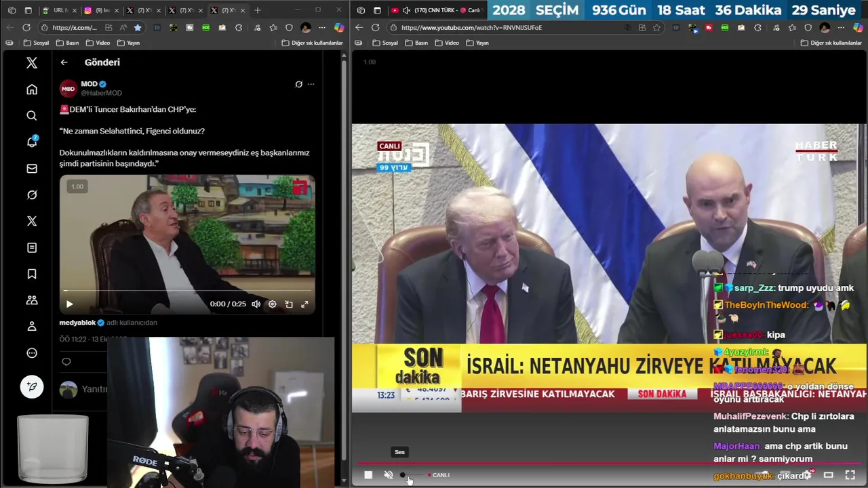Image resolution: width=868 pixels, height=488 pixels.
Task: Open Sosyal bookmarks folder in left browser
Action: [37, 43]
